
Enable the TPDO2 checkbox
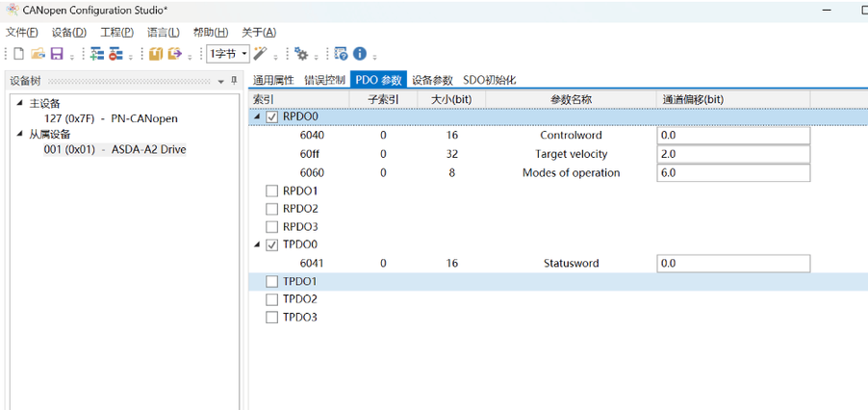(271, 299)
